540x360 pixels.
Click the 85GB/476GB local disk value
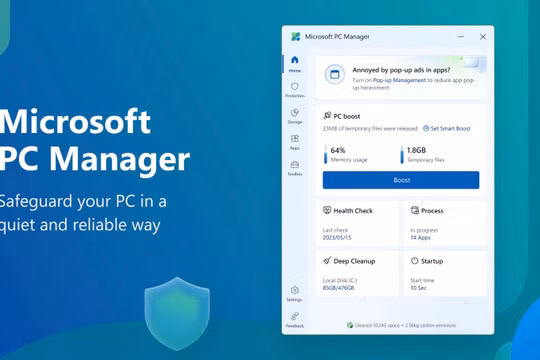(x=338, y=288)
